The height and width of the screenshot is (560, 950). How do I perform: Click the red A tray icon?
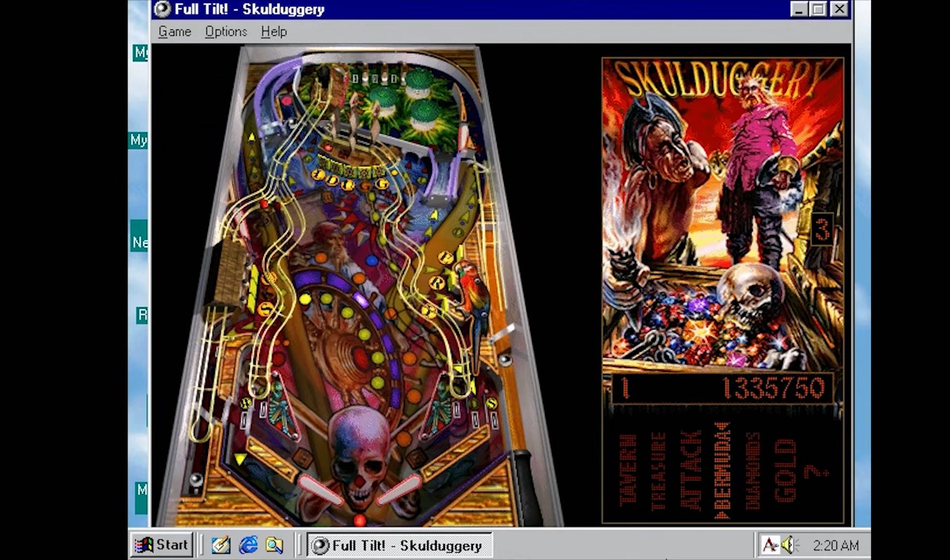(770, 545)
